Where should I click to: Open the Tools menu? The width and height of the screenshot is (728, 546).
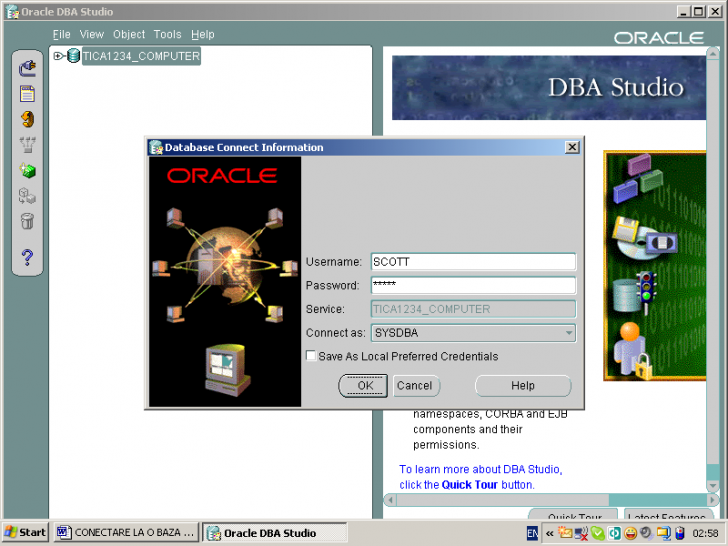tap(167, 34)
